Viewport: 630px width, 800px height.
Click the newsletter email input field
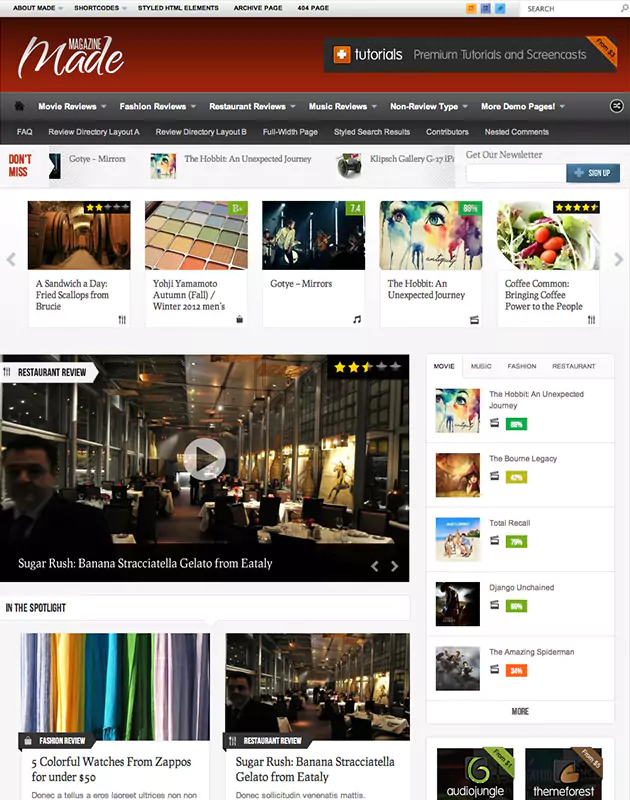point(516,173)
